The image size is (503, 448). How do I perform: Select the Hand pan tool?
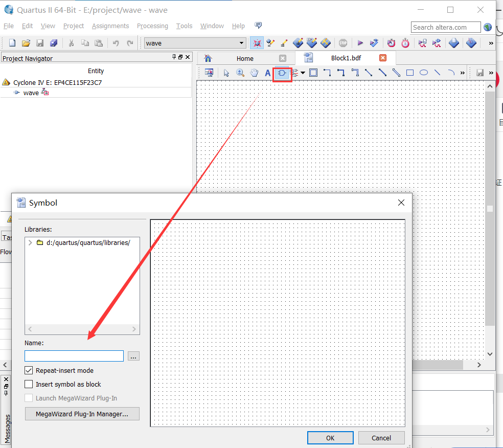pyautogui.click(x=254, y=73)
